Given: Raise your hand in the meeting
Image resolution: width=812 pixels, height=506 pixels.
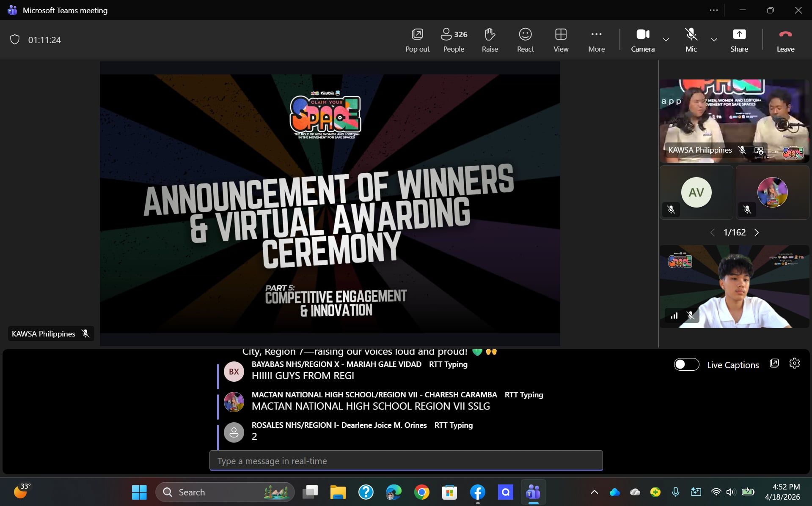Looking at the screenshot, I should (490, 40).
